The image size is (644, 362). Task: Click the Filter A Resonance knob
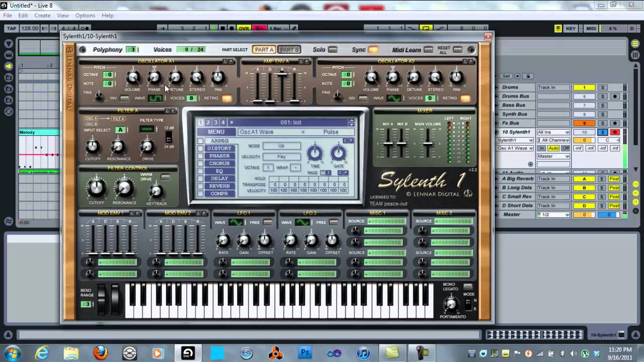click(x=118, y=146)
